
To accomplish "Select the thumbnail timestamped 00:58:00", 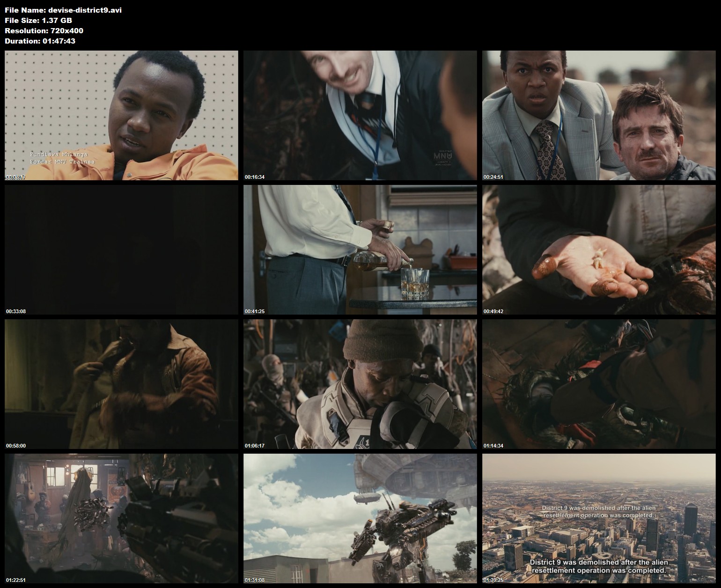I will pyautogui.click(x=121, y=384).
